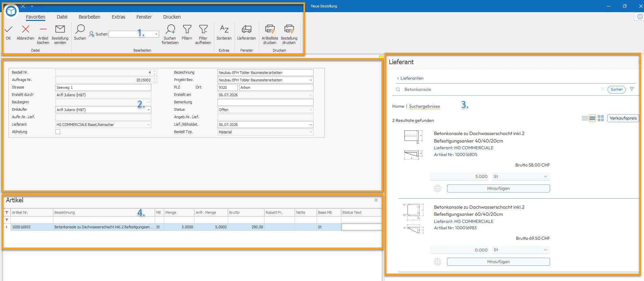Open the Drucken ribbon tab
Image resolution: width=644 pixels, height=281 pixels.
172,17
